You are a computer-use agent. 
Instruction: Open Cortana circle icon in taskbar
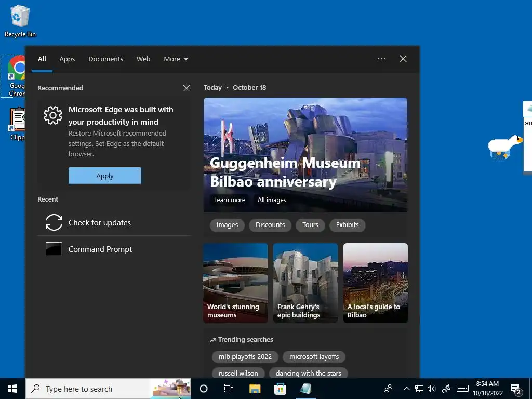204,389
